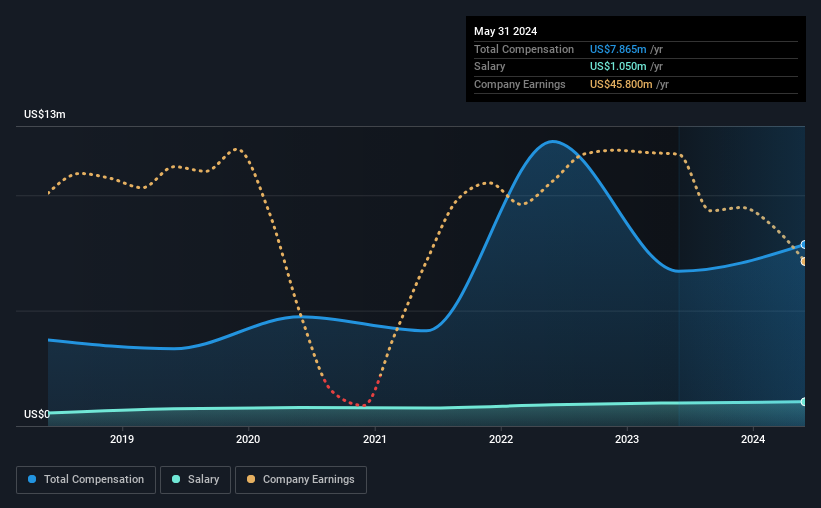Click the teal Salary end marker
The image size is (821, 508).
804,402
